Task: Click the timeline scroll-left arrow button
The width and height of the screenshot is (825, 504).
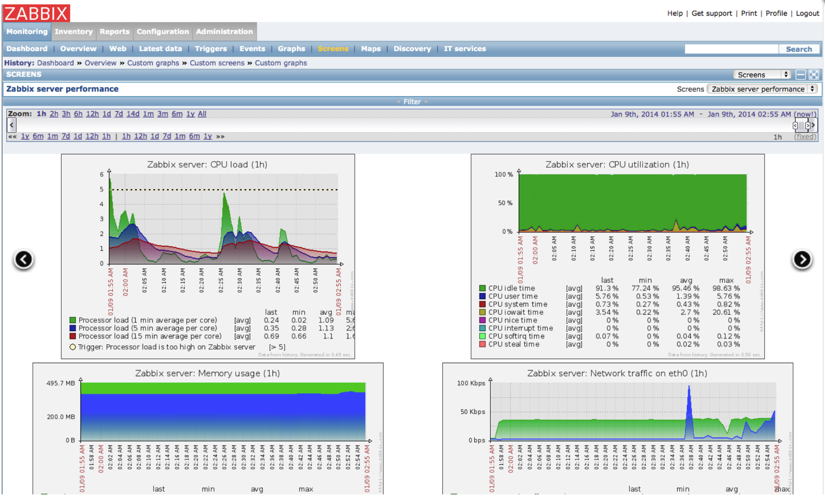Action: [12, 126]
